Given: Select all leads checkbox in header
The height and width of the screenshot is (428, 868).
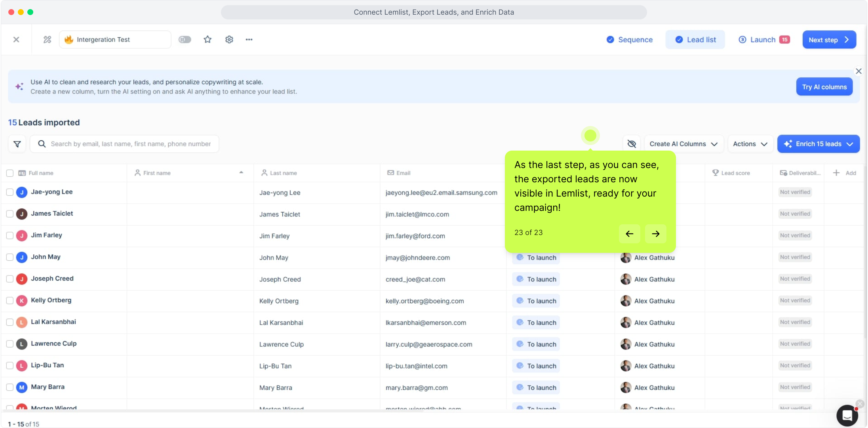Looking at the screenshot, I should (10, 173).
